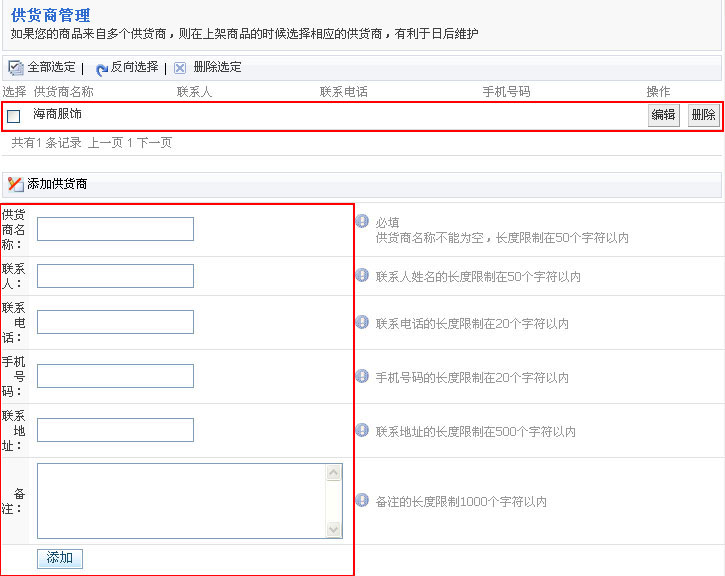Click page number 1 in pagination
The height and width of the screenshot is (576, 725).
tap(130, 143)
